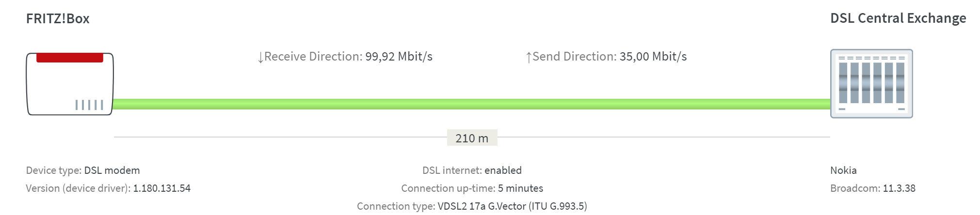Click the 210 m line length label

472,138
